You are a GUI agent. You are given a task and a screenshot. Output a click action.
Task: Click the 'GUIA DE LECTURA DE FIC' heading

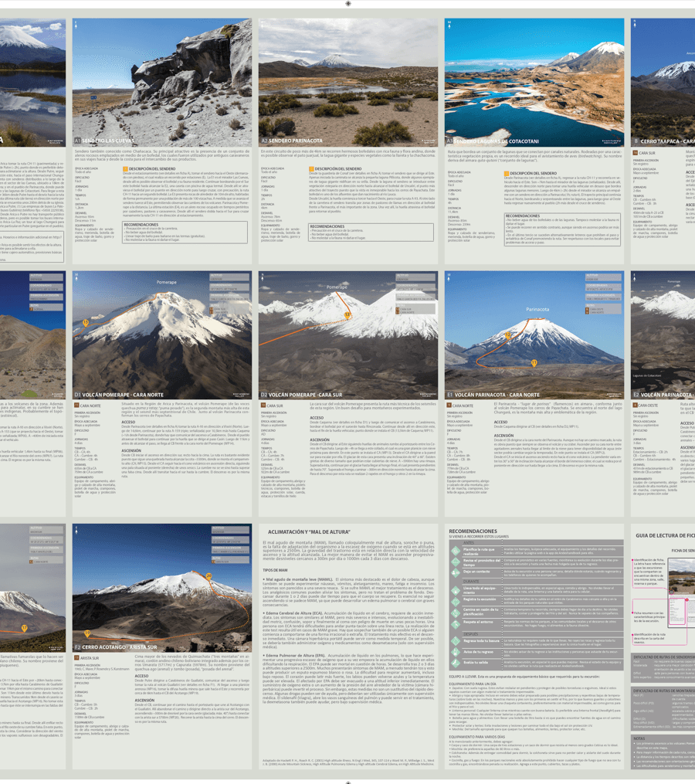(x=665, y=535)
